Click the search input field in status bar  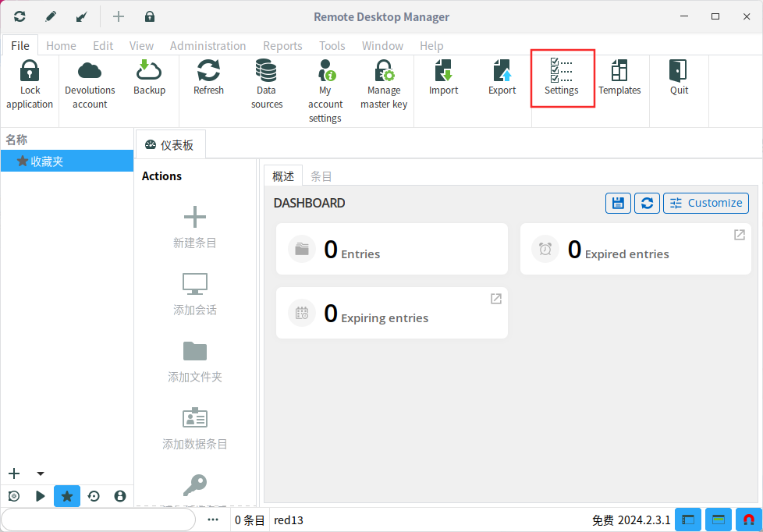click(98, 520)
